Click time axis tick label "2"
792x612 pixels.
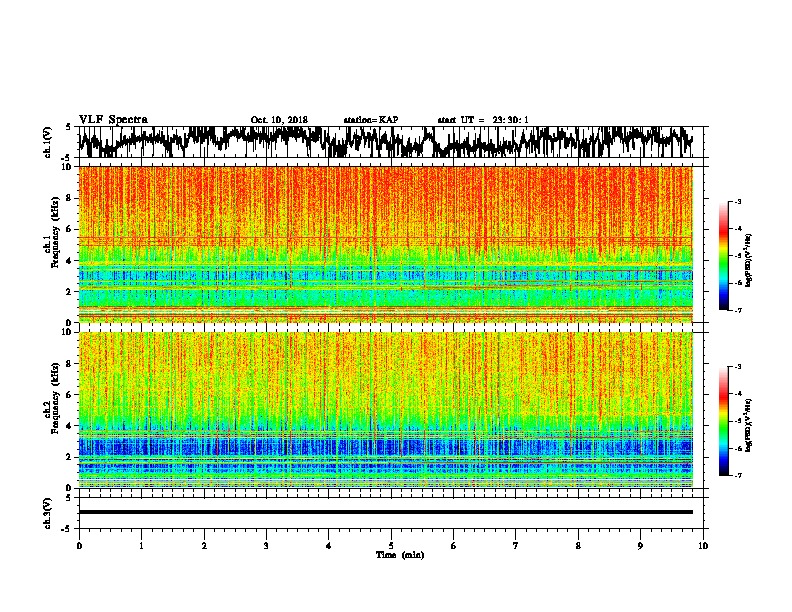204,546
